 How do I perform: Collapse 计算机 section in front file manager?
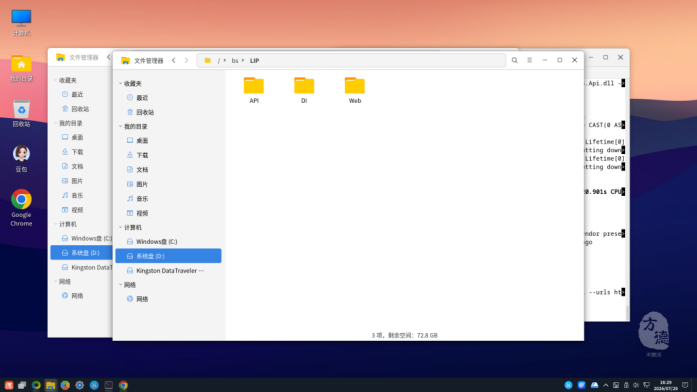tap(120, 228)
